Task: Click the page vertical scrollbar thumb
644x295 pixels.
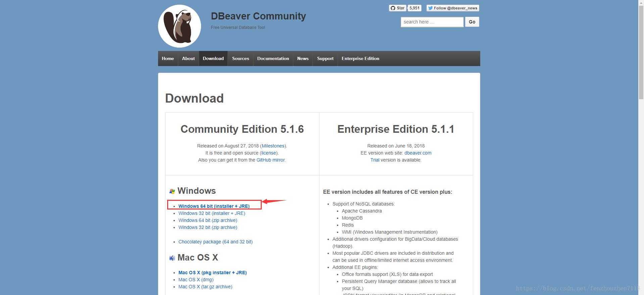Action: 641,53
